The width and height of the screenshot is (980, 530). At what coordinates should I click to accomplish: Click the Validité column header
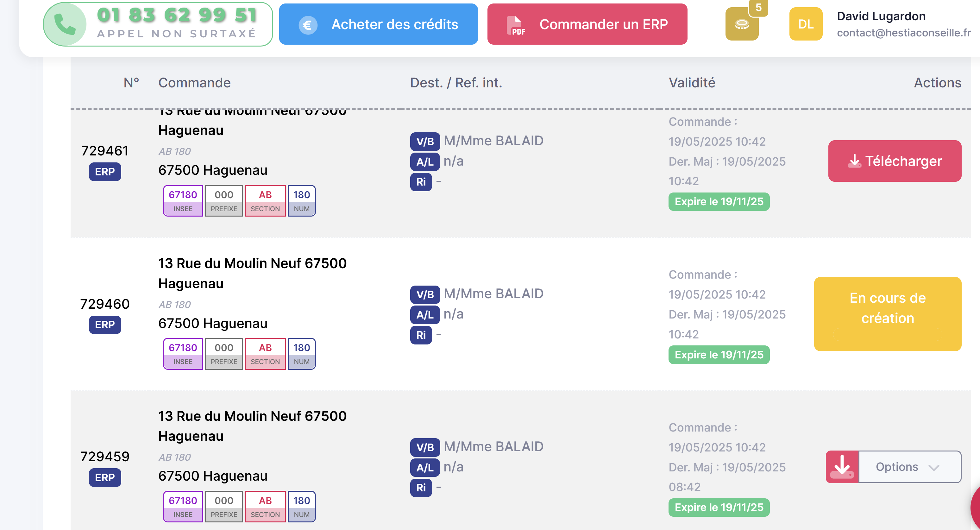(692, 83)
